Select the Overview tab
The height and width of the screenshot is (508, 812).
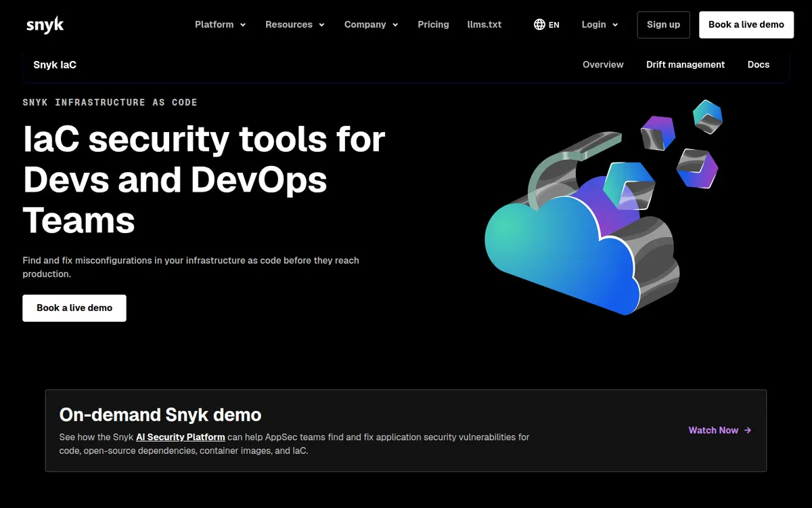[603, 64]
